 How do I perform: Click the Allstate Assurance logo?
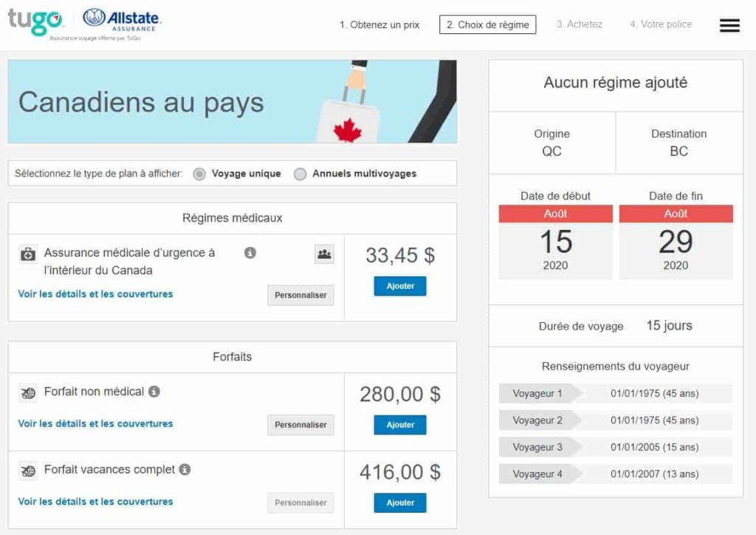pos(122,19)
